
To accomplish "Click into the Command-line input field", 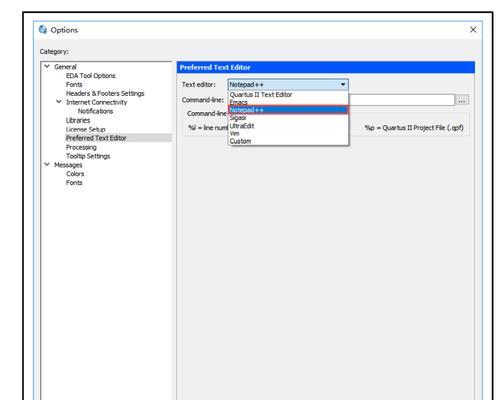I will 401,100.
